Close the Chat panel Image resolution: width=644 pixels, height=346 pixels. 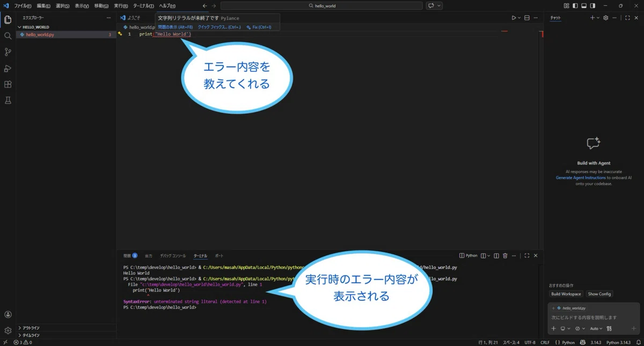(636, 18)
